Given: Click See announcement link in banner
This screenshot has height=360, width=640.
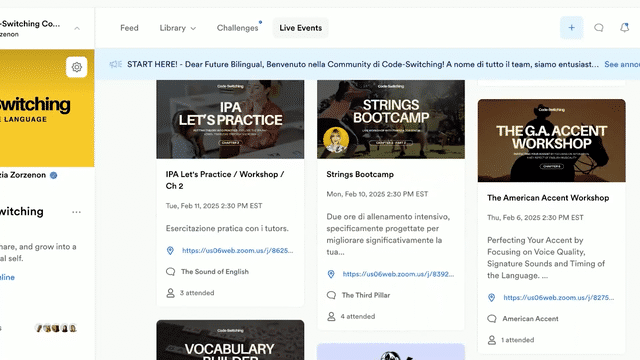Looking at the screenshot, I should point(622,64).
